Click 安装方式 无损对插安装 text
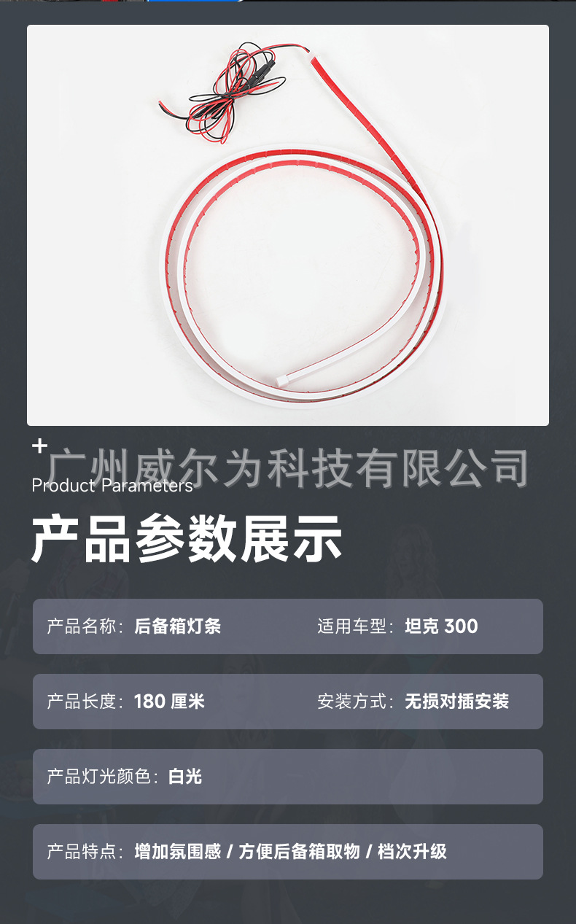 pos(413,702)
